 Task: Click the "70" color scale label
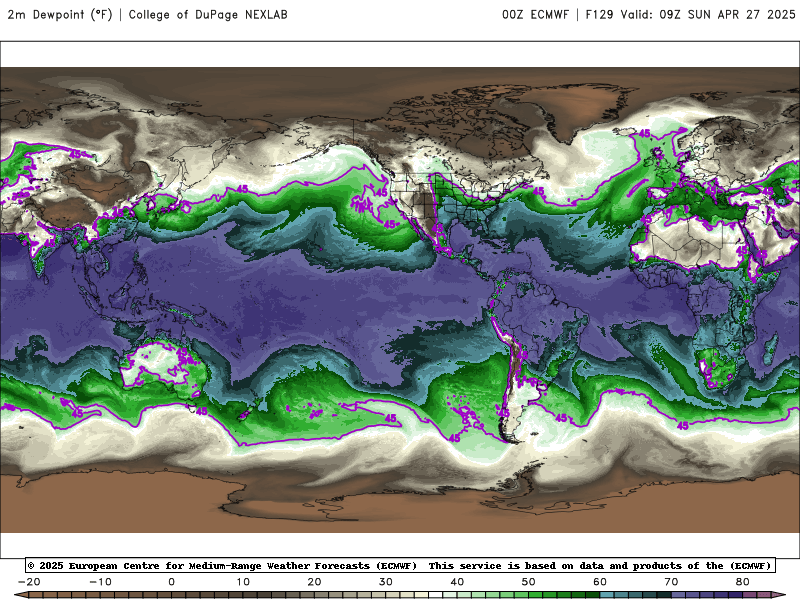click(x=671, y=582)
